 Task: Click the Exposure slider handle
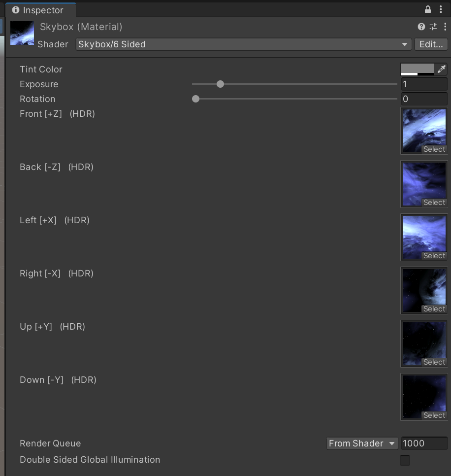pos(220,84)
